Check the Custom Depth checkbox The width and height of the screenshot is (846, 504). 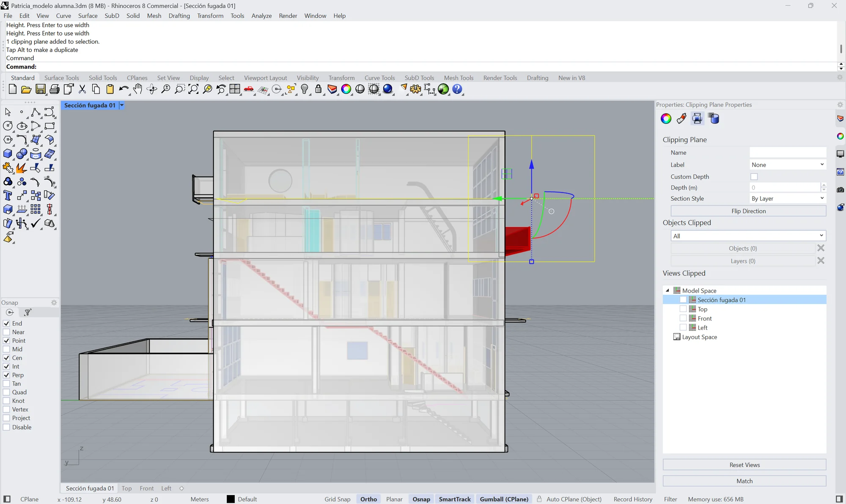[x=754, y=177]
